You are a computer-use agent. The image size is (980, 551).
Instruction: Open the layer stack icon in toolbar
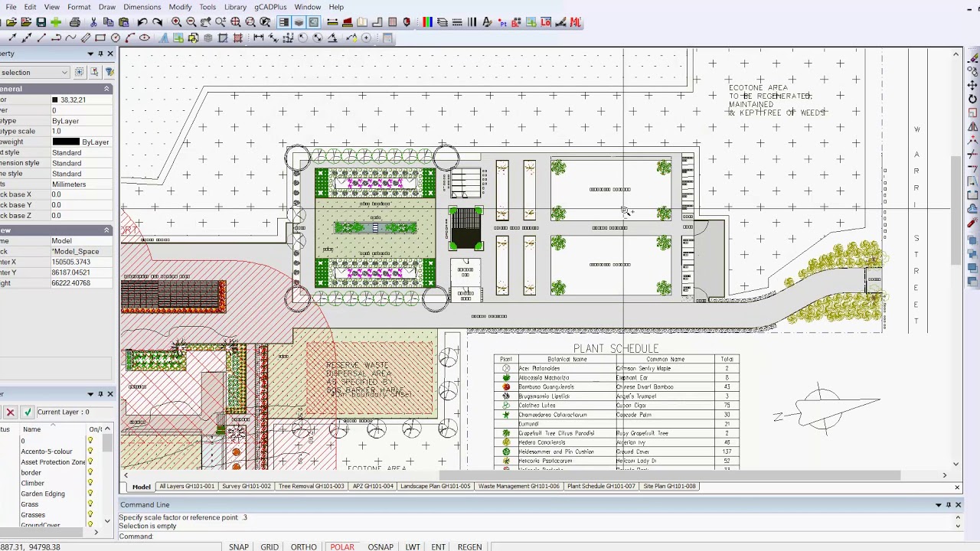(443, 22)
